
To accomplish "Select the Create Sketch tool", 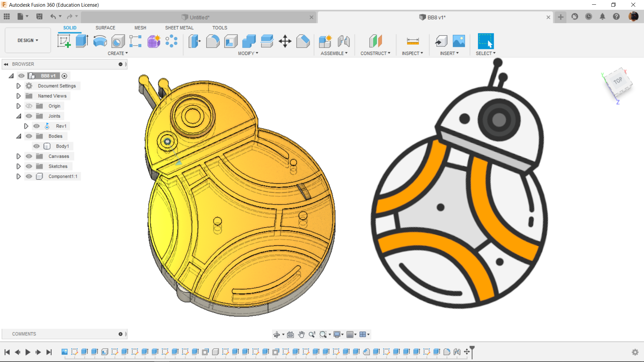I will click(x=64, y=41).
